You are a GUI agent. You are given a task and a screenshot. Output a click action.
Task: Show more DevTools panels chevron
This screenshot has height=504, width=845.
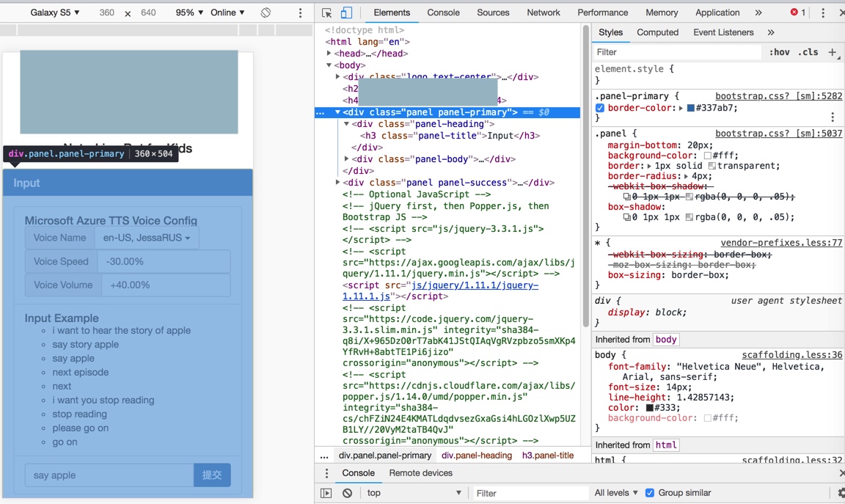(x=758, y=12)
